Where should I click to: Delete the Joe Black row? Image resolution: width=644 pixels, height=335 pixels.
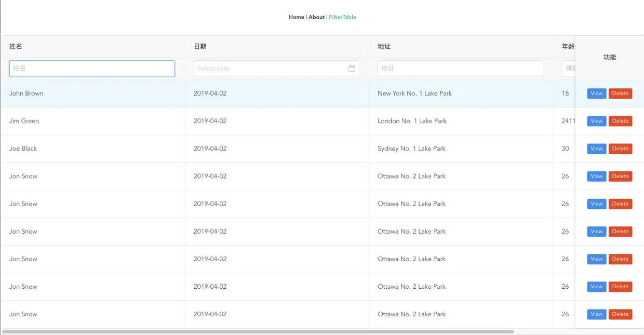click(620, 149)
